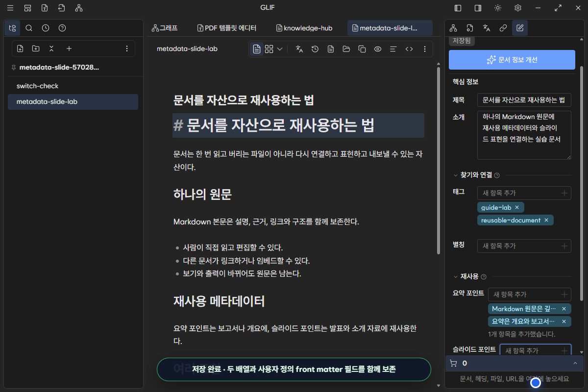
Task: Open recent history clock in sidebar
Action: pos(46,28)
